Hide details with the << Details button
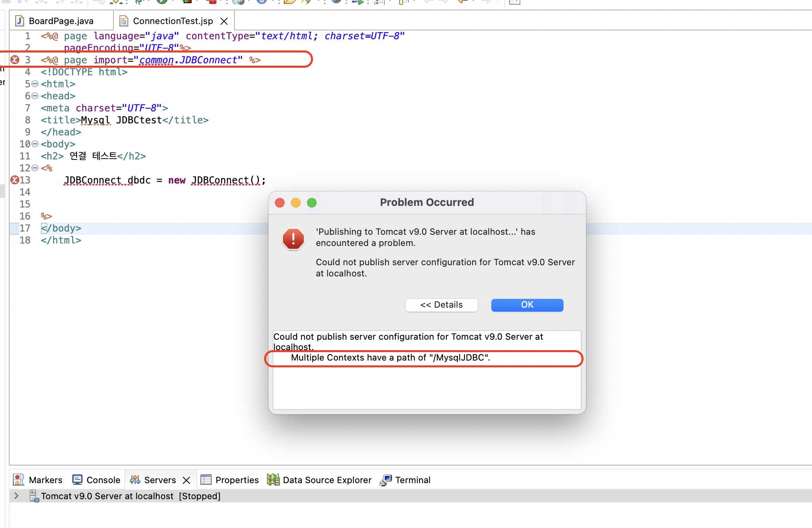 pyautogui.click(x=441, y=305)
